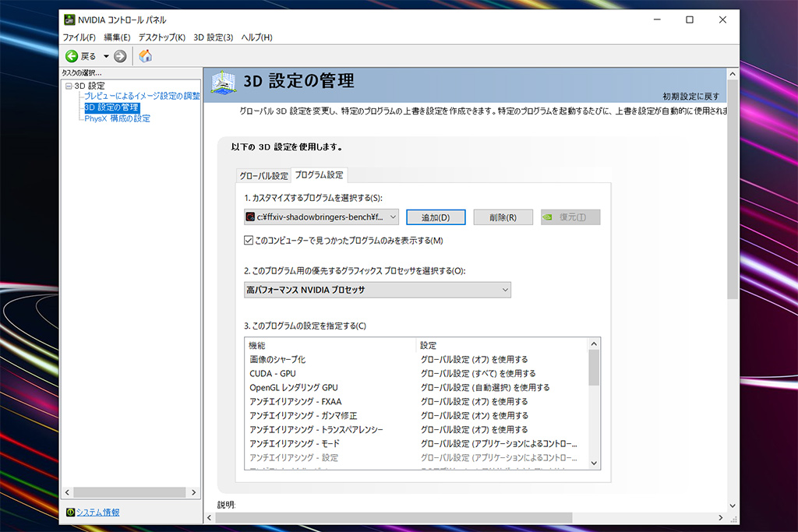This screenshot has width=798, height=532.
Task: Click task tree horizontal scroll-left arrow
Action: pyautogui.click(x=67, y=492)
